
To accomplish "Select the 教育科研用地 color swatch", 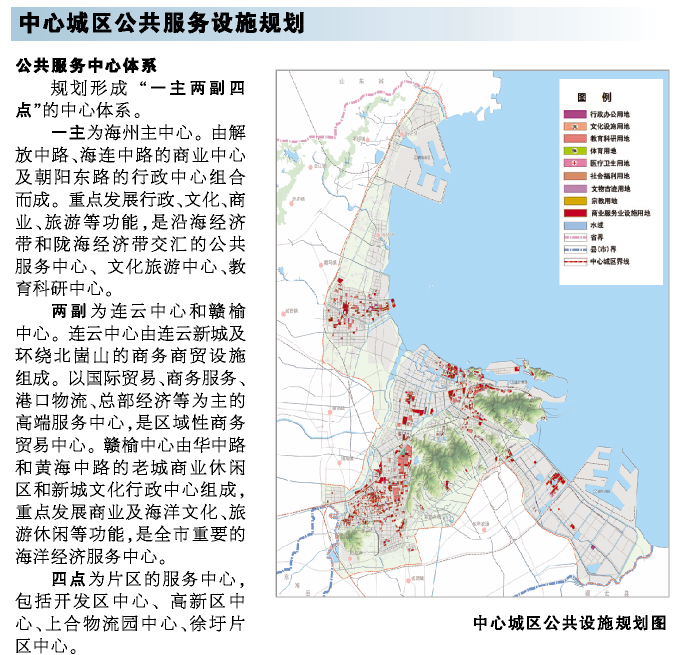I will pos(576,139).
